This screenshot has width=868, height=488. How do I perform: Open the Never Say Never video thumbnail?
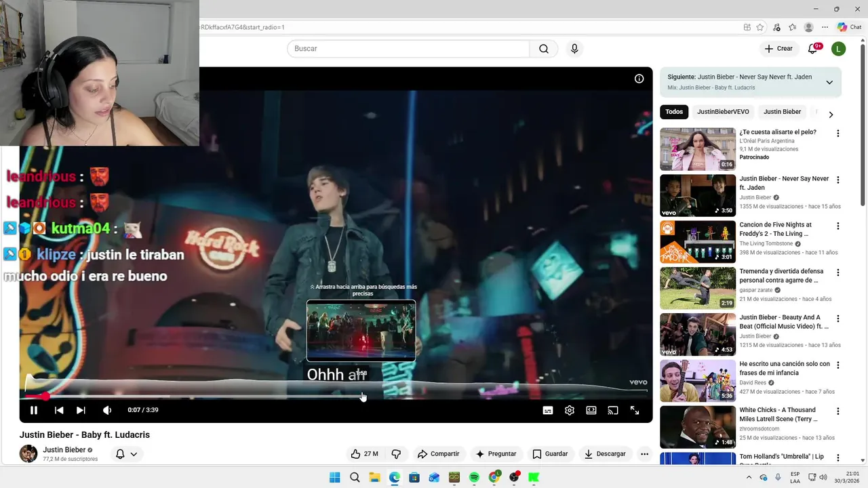(698, 196)
